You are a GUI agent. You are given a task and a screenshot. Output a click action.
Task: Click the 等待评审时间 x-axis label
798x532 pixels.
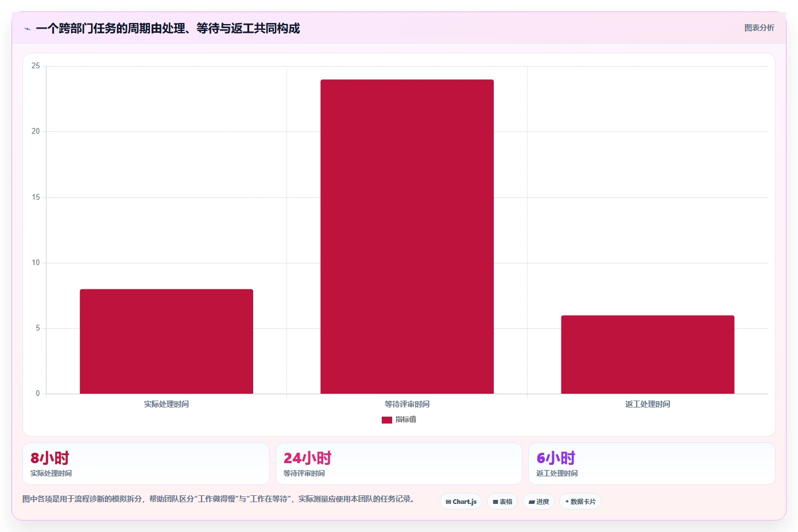click(407, 404)
